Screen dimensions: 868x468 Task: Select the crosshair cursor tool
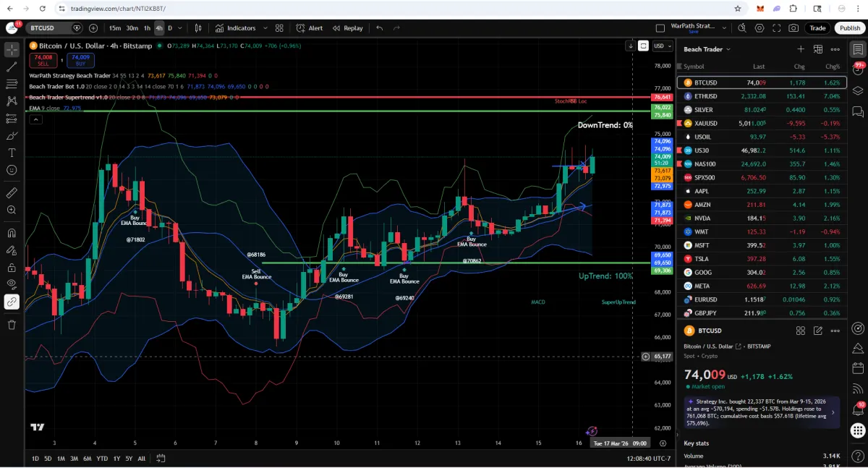[12, 50]
